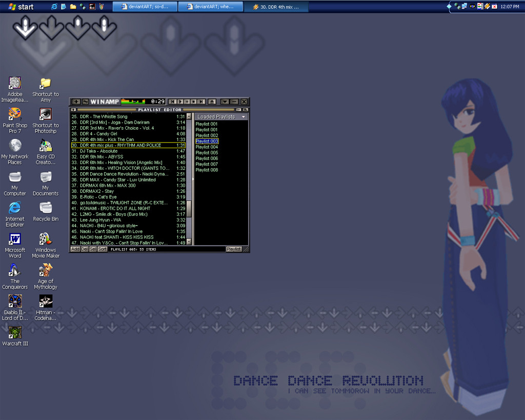This screenshot has height=420, width=525.
Task: Stop playback in Winamp
Action: pyautogui.click(x=193, y=102)
